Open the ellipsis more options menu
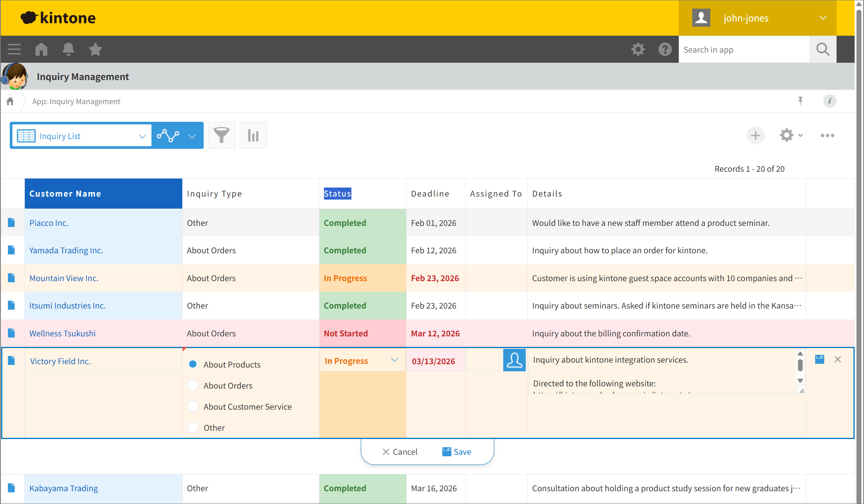 tap(827, 135)
